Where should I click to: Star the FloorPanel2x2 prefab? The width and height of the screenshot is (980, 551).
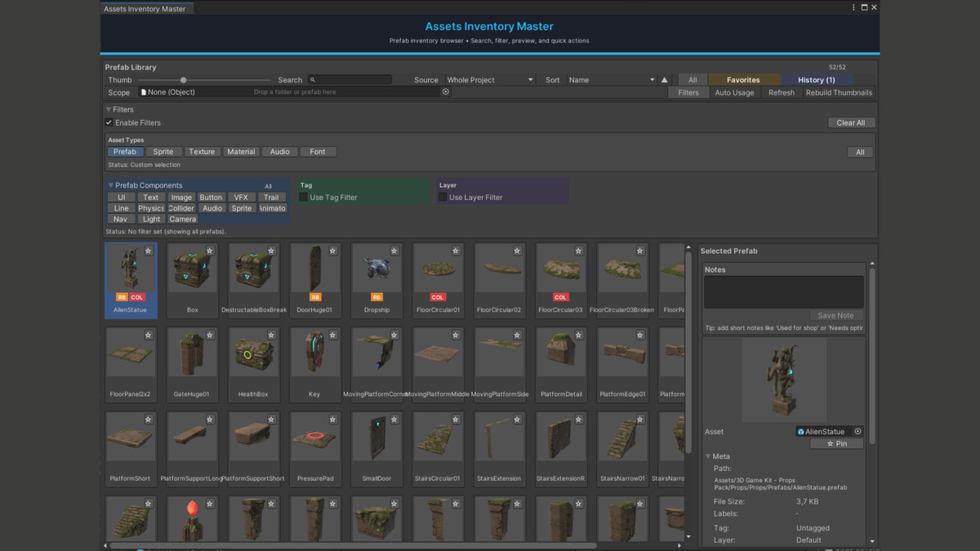(149, 335)
